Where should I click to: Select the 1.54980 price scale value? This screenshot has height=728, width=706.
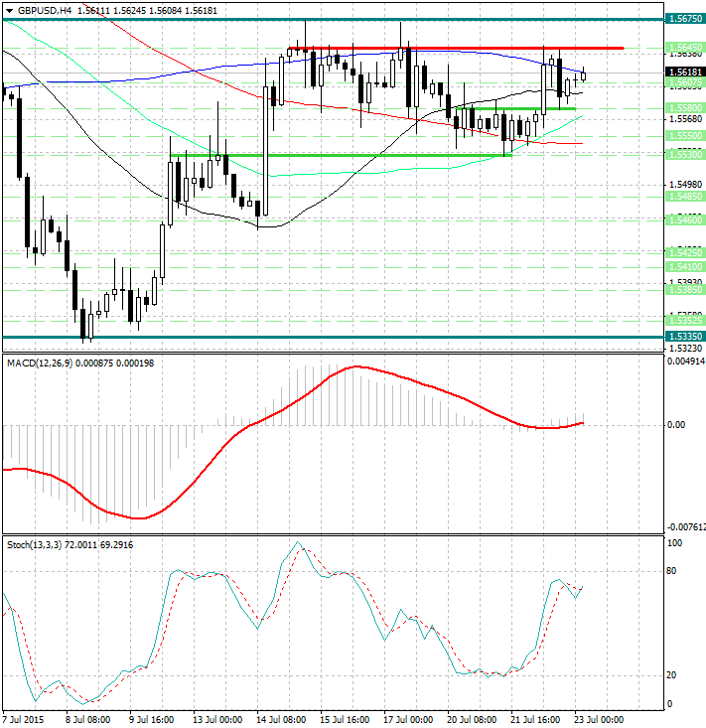[686, 185]
